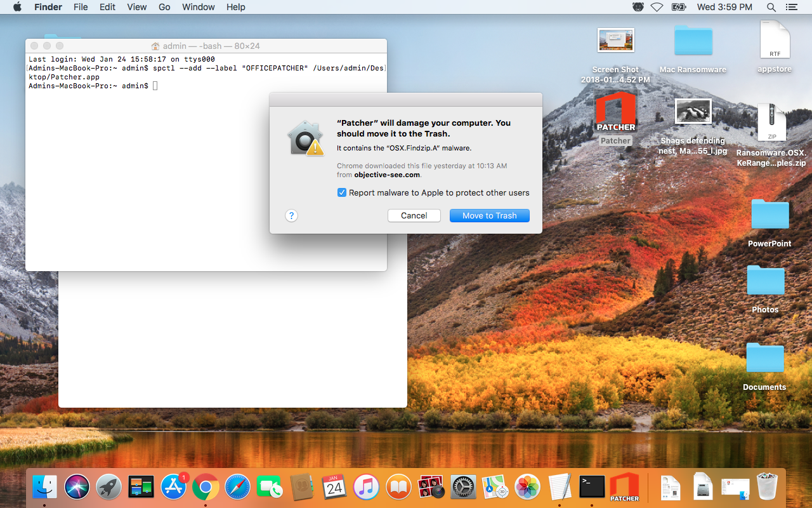Launch Siri from the Dock
The height and width of the screenshot is (508, 812).
pos(77,487)
